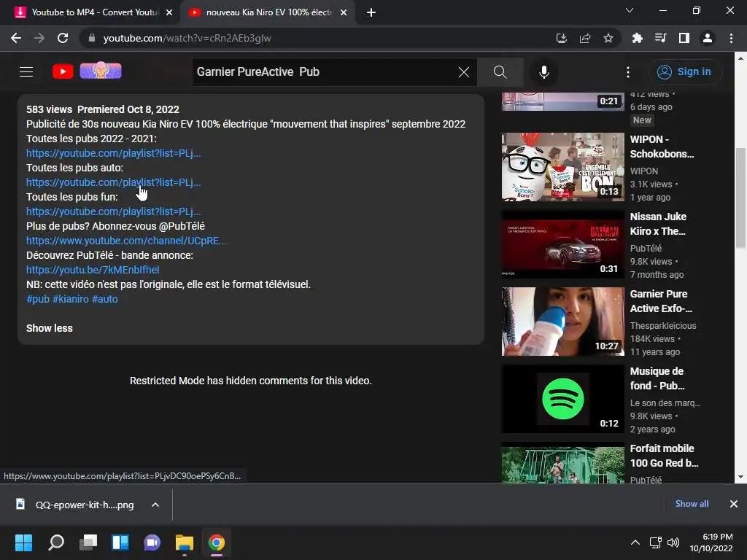Click the 0:21 video thumbnail at top
Screen dimensions: 747x560
coord(562,101)
